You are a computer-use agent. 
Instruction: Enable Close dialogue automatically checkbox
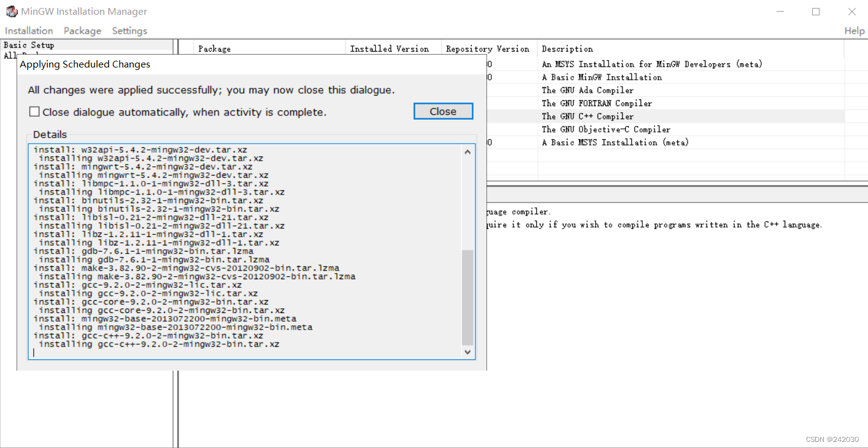coord(35,112)
